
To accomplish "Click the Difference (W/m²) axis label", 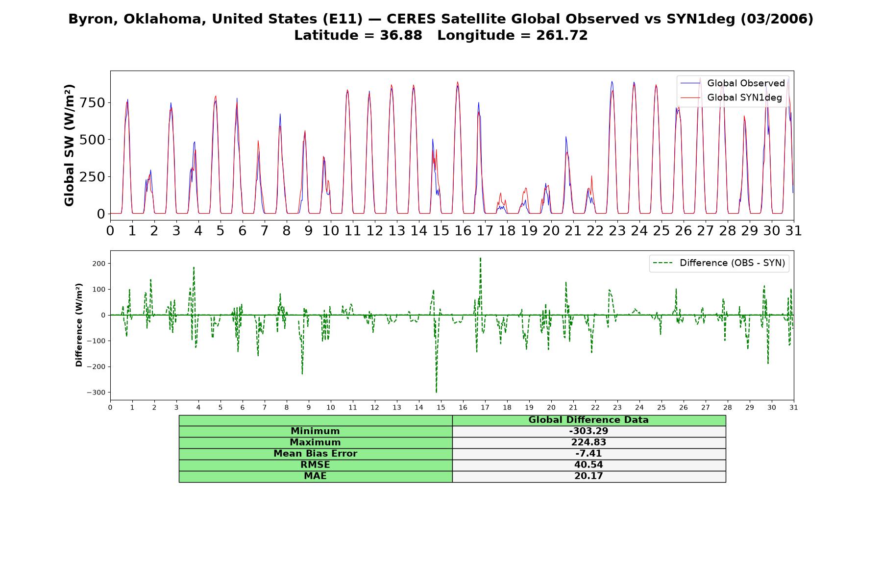I will (x=79, y=325).
